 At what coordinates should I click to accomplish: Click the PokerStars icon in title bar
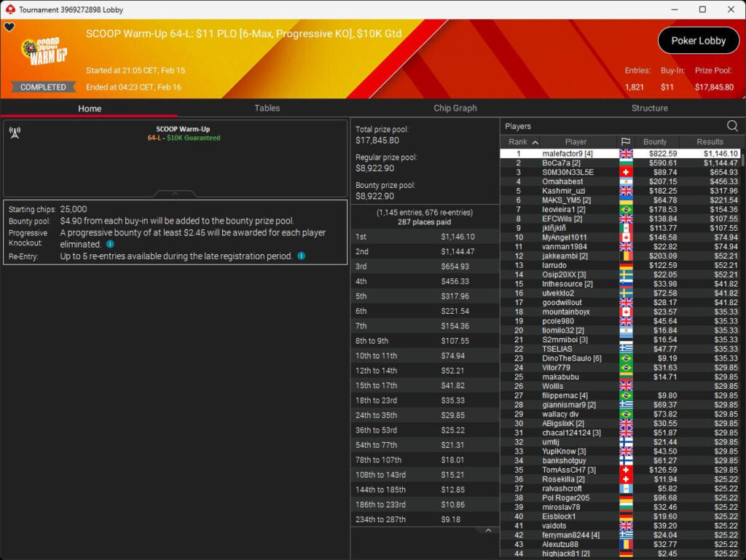tap(9, 9)
